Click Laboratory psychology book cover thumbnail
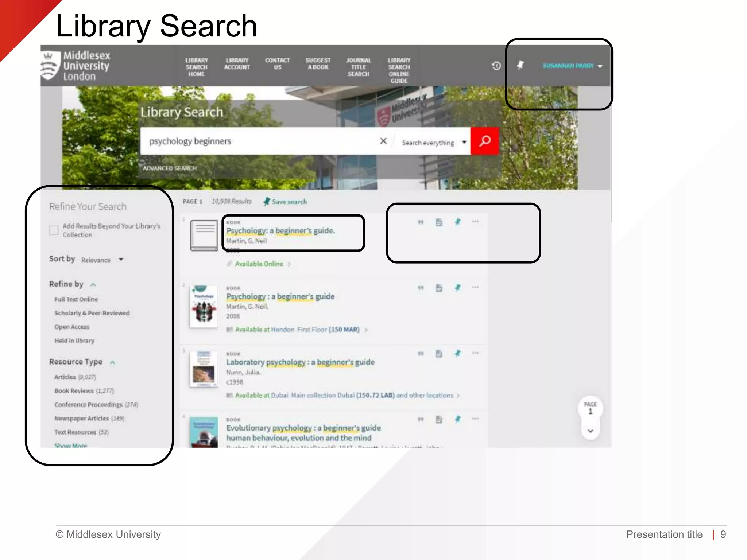This screenshot has height=560, width=747. [x=204, y=369]
